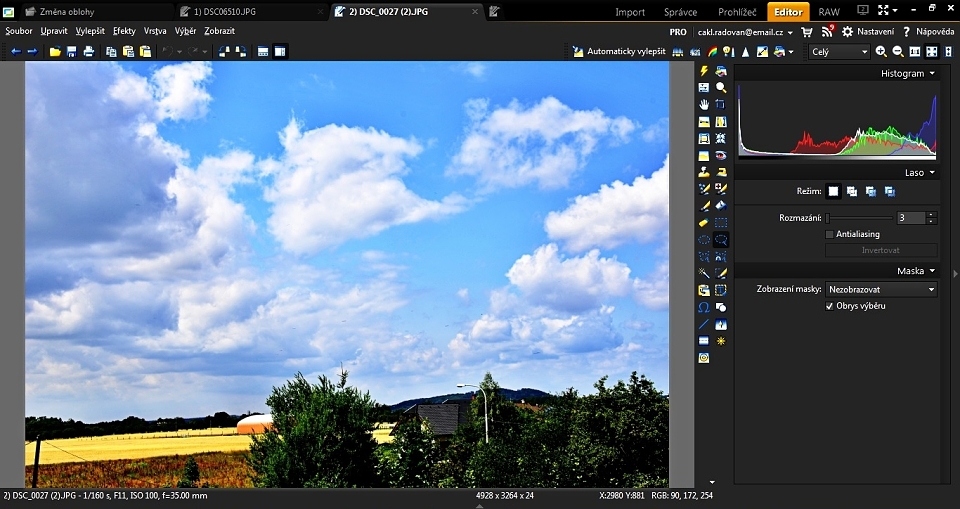Open the shopping cart icon

[807, 32]
